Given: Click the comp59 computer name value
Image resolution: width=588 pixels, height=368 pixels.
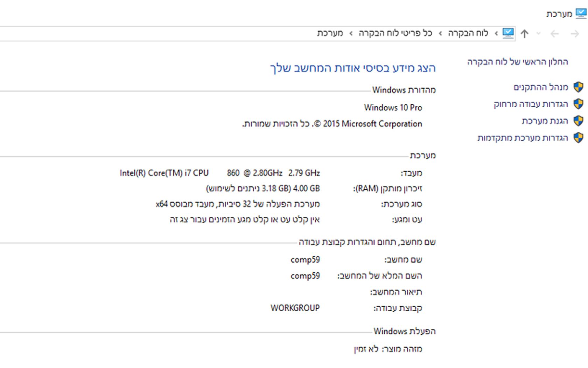Looking at the screenshot, I should (x=305, y=260).
